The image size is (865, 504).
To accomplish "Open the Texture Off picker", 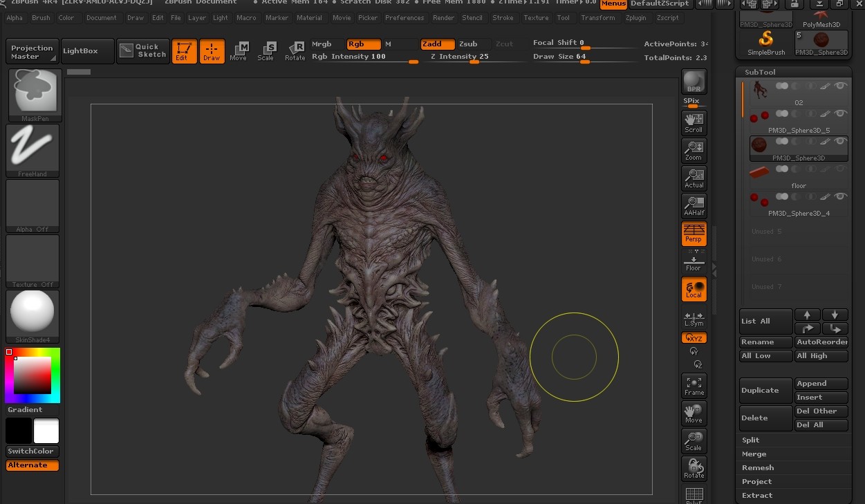I will (32, 261).
